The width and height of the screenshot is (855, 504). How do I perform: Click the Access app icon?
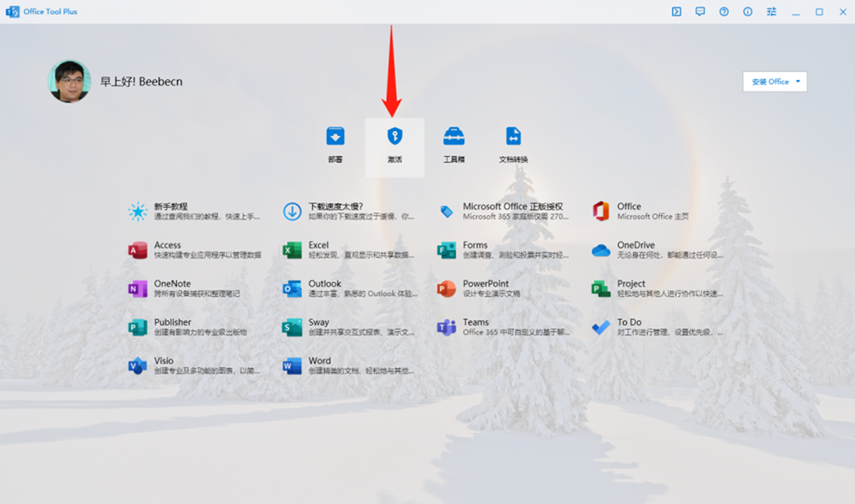pyautogui.click(x=138, y=250)
